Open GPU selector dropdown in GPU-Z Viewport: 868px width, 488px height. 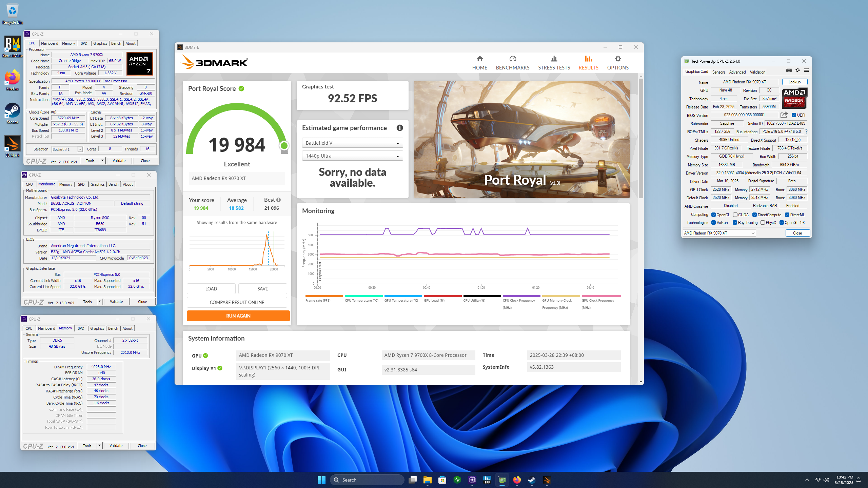[x=719, y=233]
